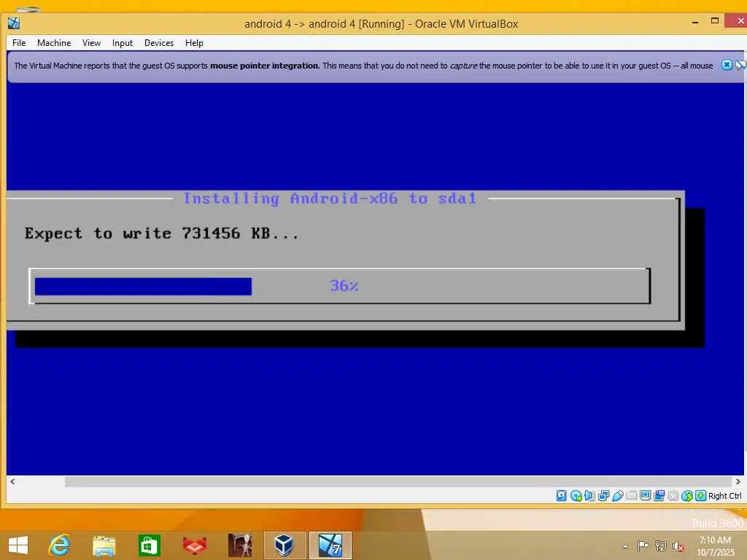Click the scrollbar left arrow
The width and height of the screenshot is (747, 560).
[x=12, y=481]
